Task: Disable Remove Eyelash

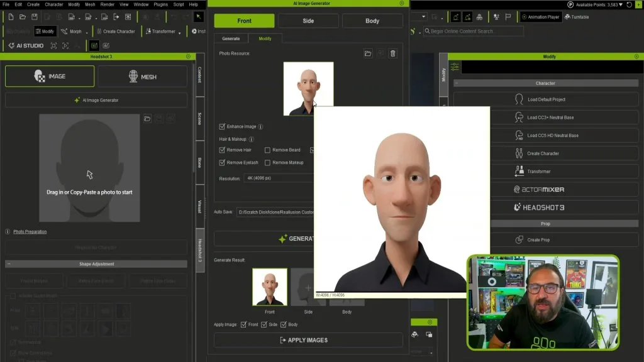Action: [x=222, y=163]
